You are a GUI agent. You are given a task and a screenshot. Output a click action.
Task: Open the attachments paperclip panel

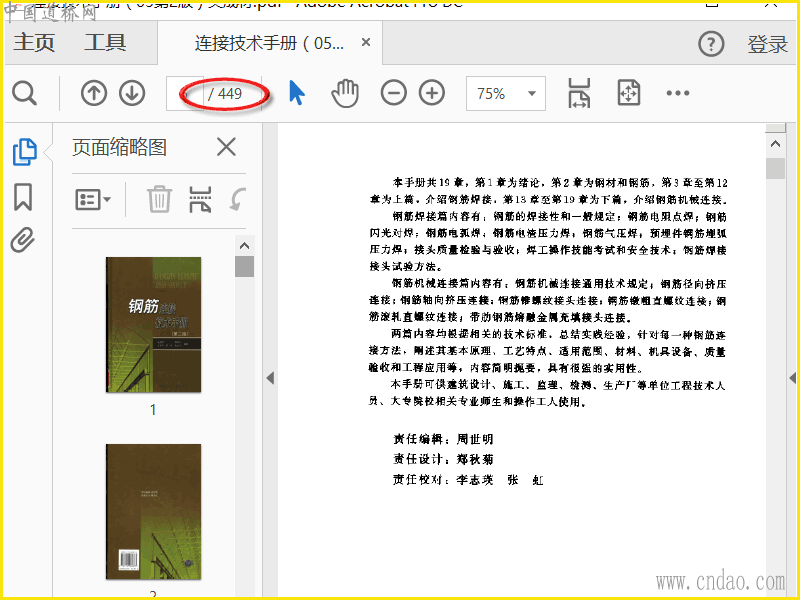23,240
